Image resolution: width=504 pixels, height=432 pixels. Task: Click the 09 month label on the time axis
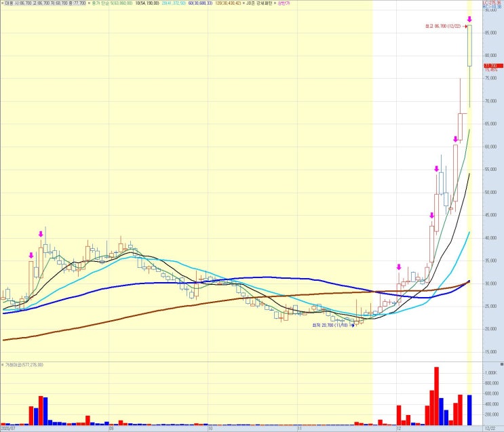[x=111, y=429]
